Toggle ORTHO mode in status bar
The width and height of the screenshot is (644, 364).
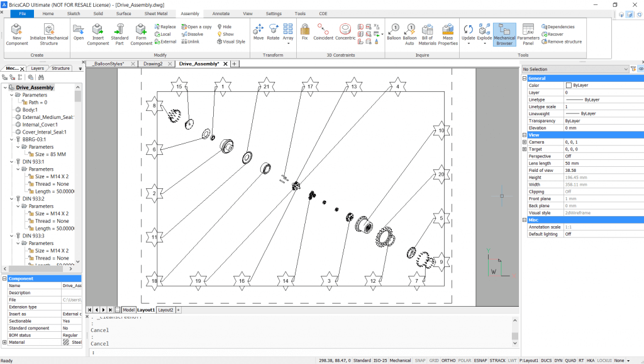tap(448, 360)
